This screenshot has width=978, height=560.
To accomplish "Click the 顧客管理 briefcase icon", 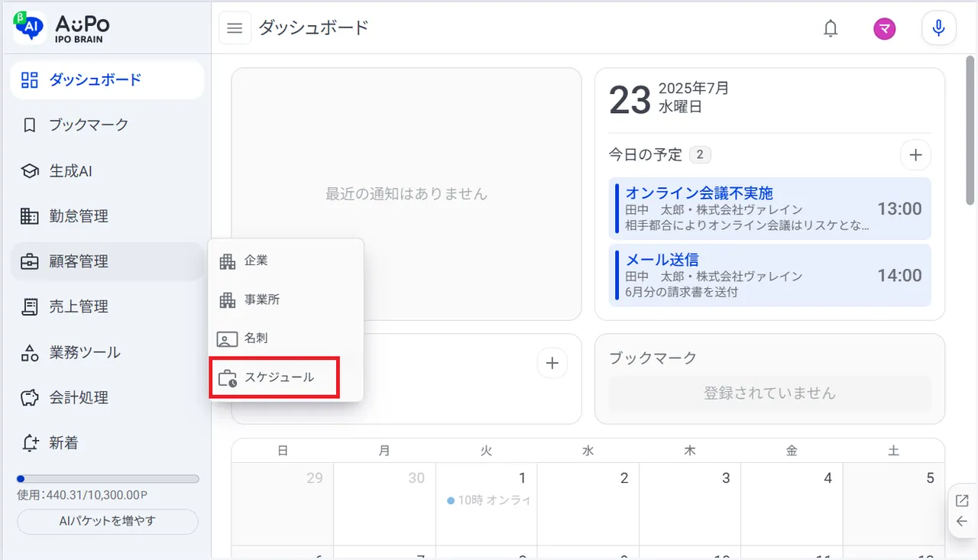I will [29, 261].
